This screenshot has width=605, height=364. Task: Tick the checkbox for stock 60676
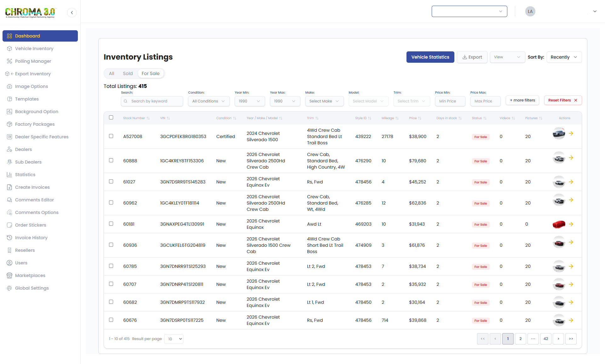[111, 320]
